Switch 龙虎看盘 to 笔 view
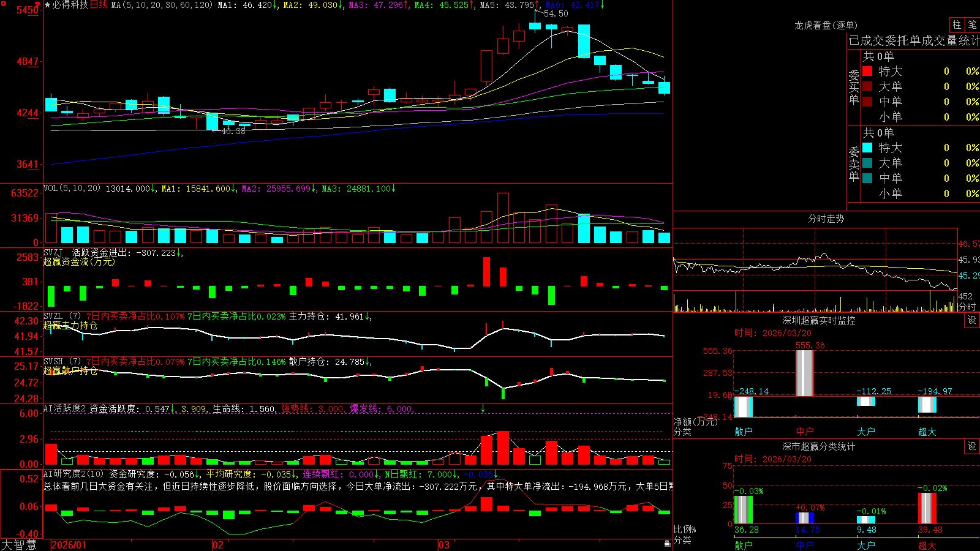Screen dimensions: 980x551 [972, 25]
